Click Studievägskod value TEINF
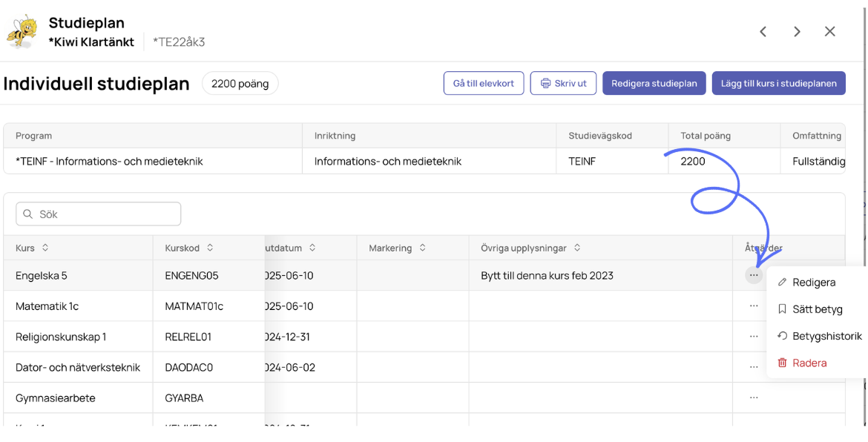 [582, 162]
